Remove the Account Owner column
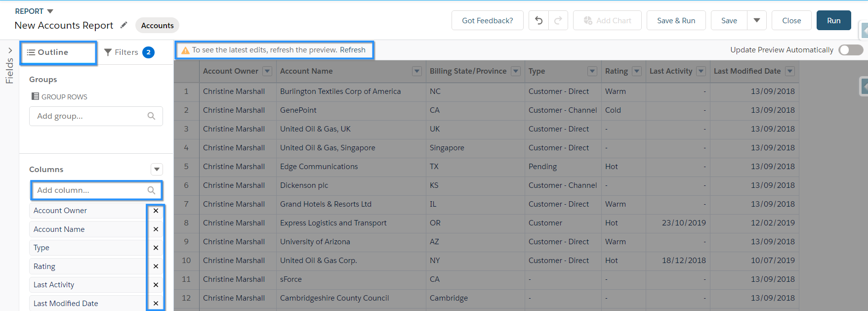The image size is (868, 311). [156, 211]
